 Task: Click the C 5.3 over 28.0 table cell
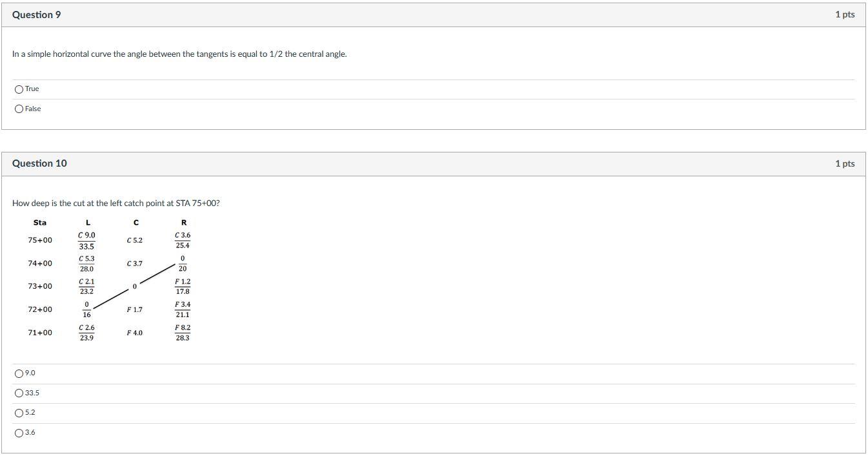pyautogui.click(x=86, y=264)
